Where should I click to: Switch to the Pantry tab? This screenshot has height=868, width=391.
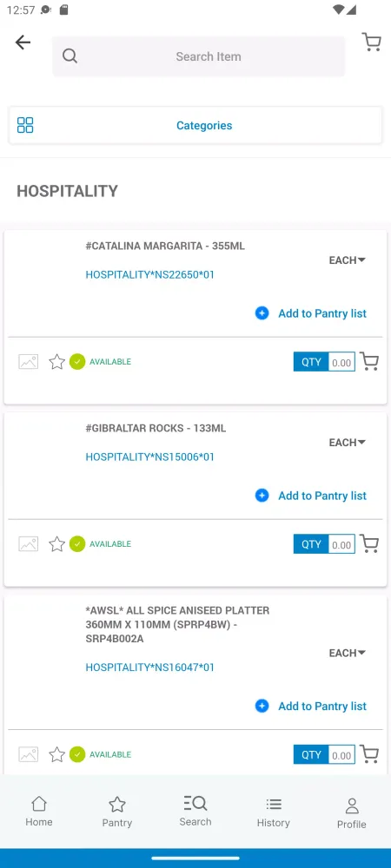click(x=116, y=812)
